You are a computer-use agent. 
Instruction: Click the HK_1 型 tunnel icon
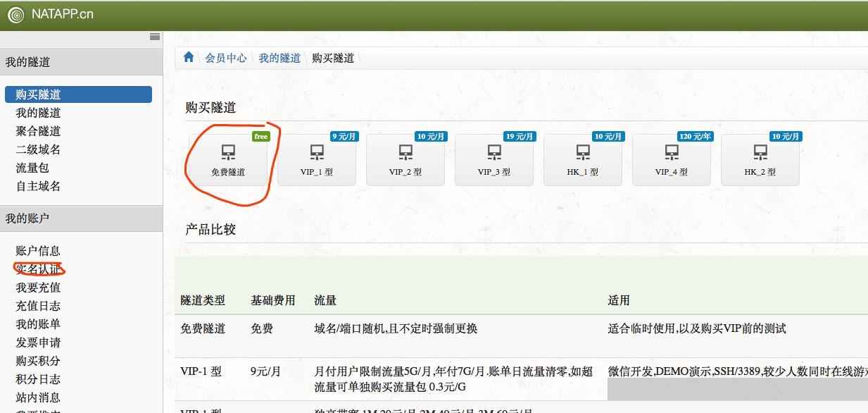click(582, 152)
